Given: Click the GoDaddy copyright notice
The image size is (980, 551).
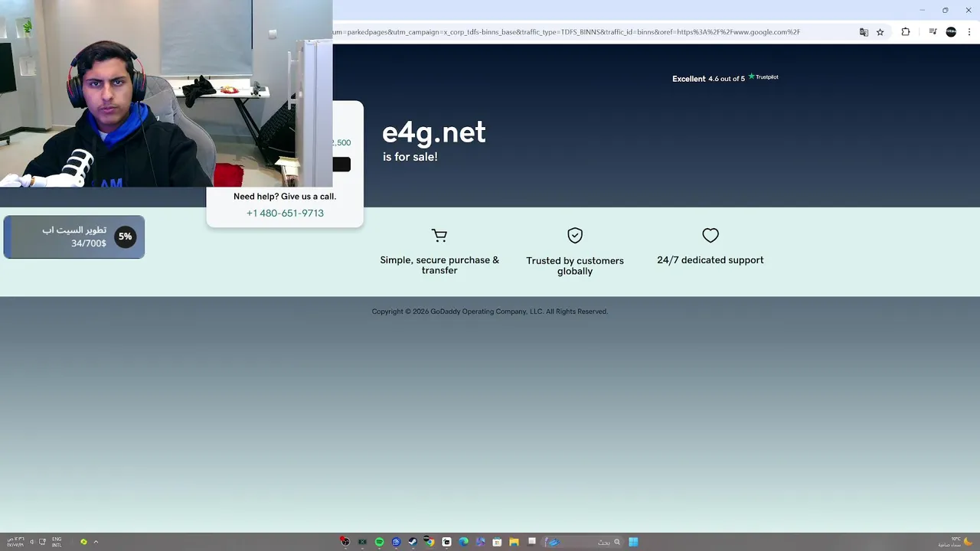Looking at the screenshot, I should click(x=490, y=311).
